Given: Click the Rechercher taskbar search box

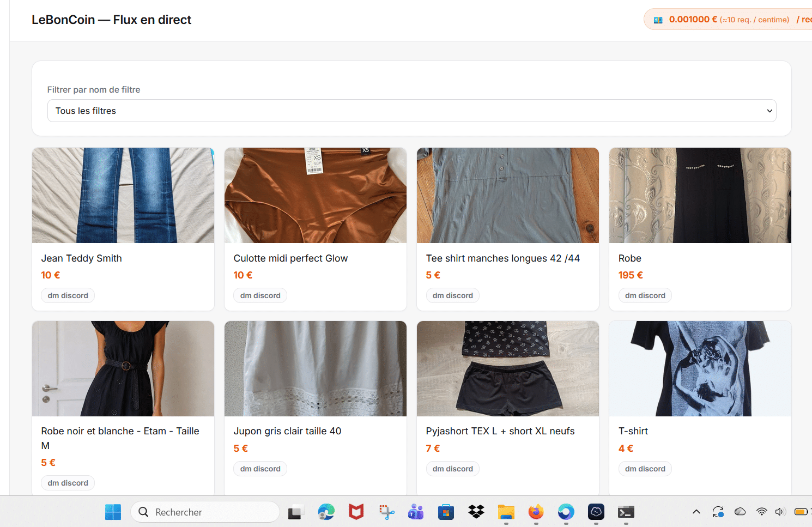Looking at the screenshot, I should pos(205,512).
